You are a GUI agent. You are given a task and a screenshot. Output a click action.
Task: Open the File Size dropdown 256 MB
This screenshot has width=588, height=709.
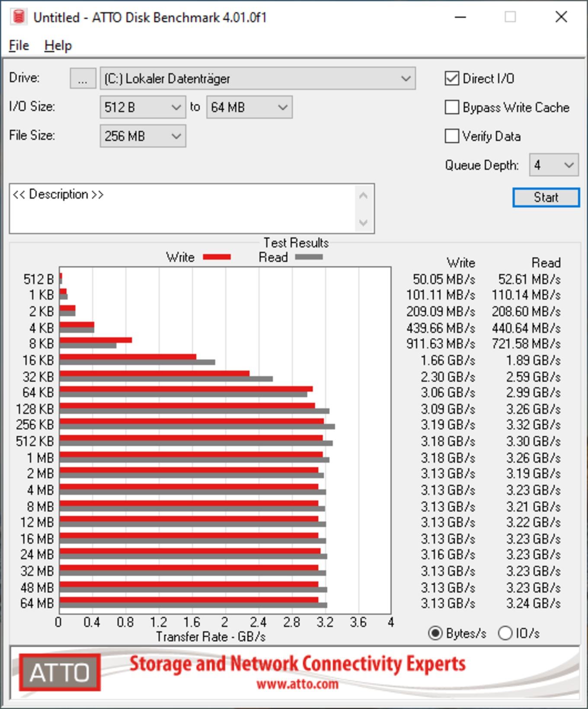pos(143,136)
